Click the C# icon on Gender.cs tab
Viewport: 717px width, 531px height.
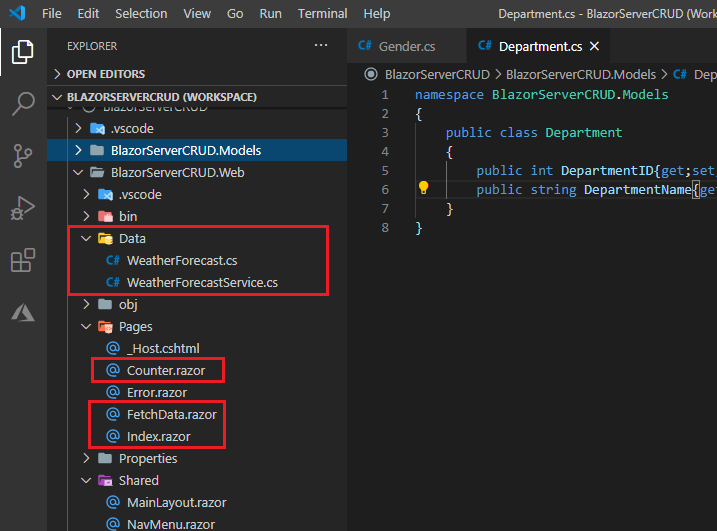click(x=364, y=46)
